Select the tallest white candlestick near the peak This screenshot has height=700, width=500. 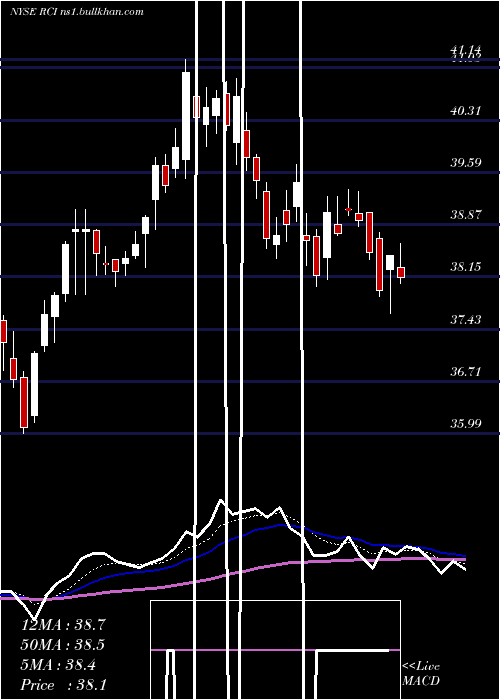pyautogui.click(x=186, y=116)
